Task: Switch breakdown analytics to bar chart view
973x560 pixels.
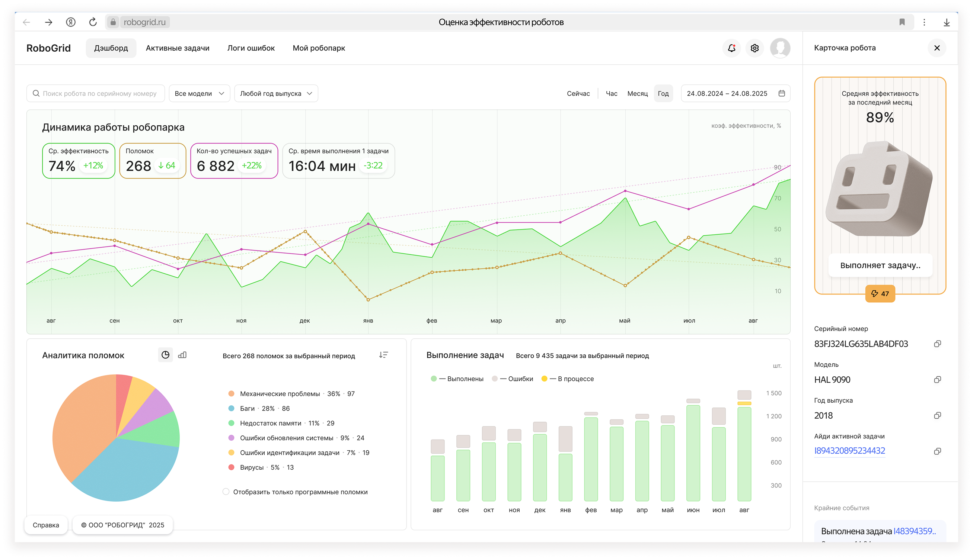Action: pyautogui.click(x=182, y=355)
